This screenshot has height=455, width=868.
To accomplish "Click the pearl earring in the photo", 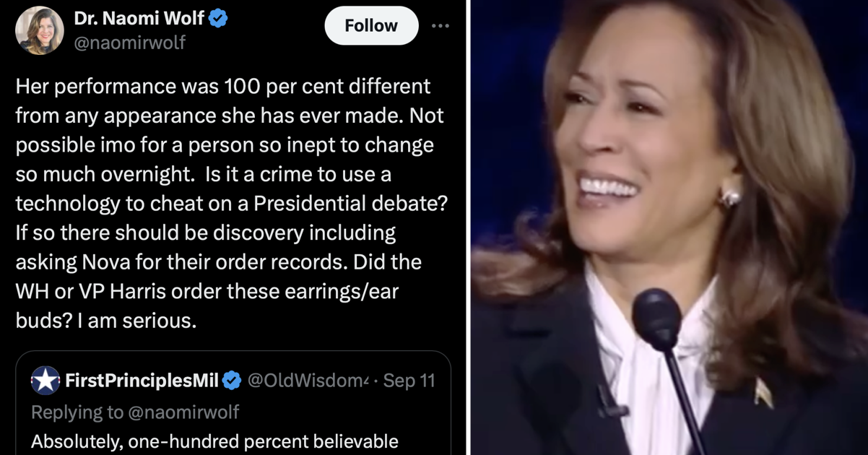I will pyautogui.click(x=729, y=196).
